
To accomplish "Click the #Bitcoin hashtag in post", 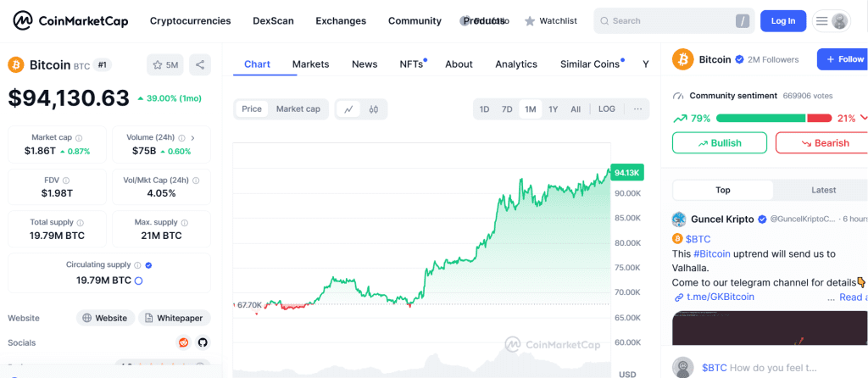I will coord(712,254).
